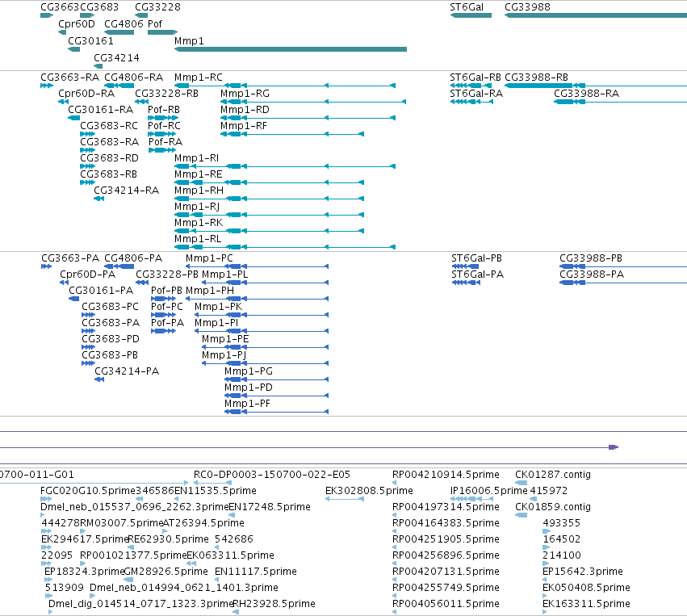Select transcript Mmp1-RG label

point(245,94)
